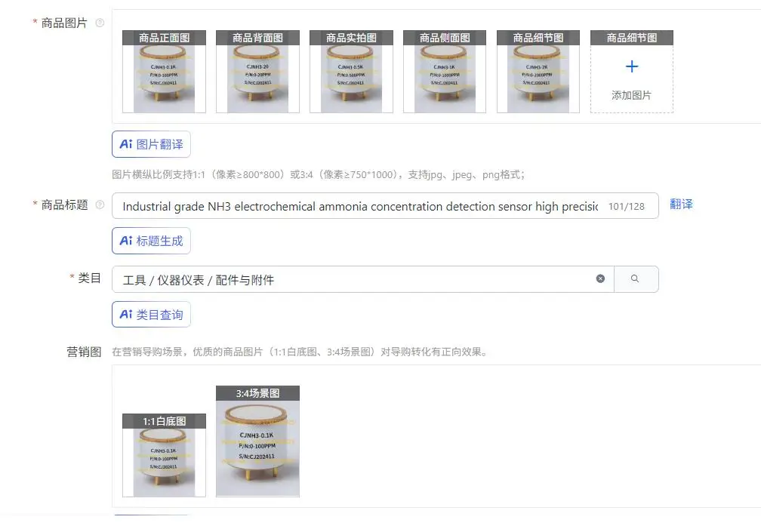Select the 商品实拍图 thumbnail
The height and width of the screenshot is (532, 761).
click(351, 72)
